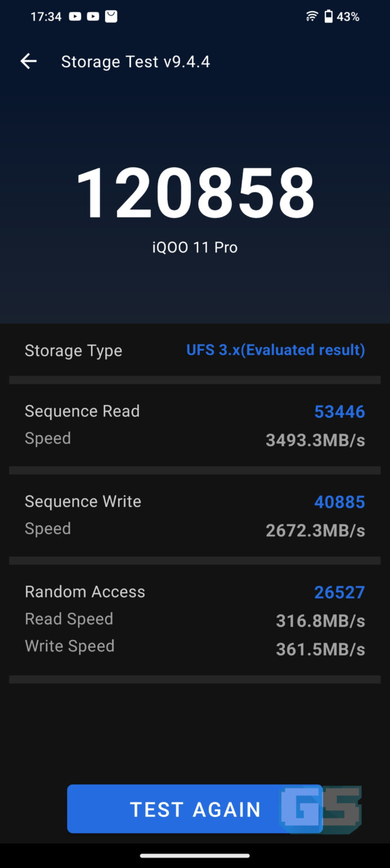
Task: Select the Sequence Write score 40885
Action: (339, 502)
